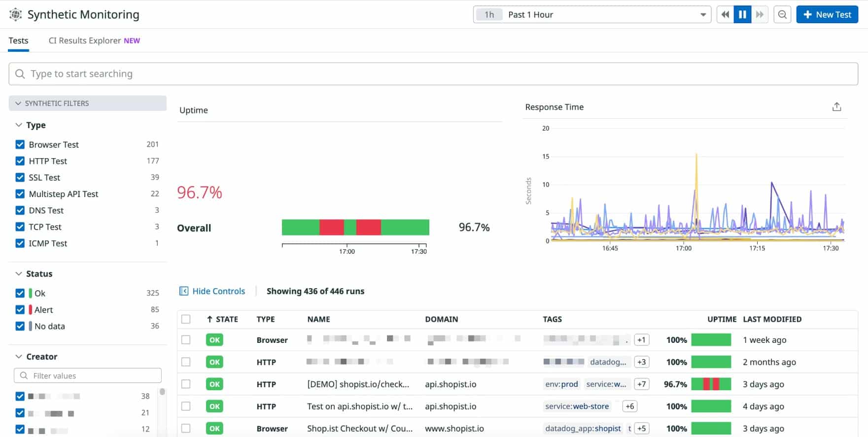Click the 96.7% uptime bar in table
Screen dimensions: 868x437
point(711,384)
